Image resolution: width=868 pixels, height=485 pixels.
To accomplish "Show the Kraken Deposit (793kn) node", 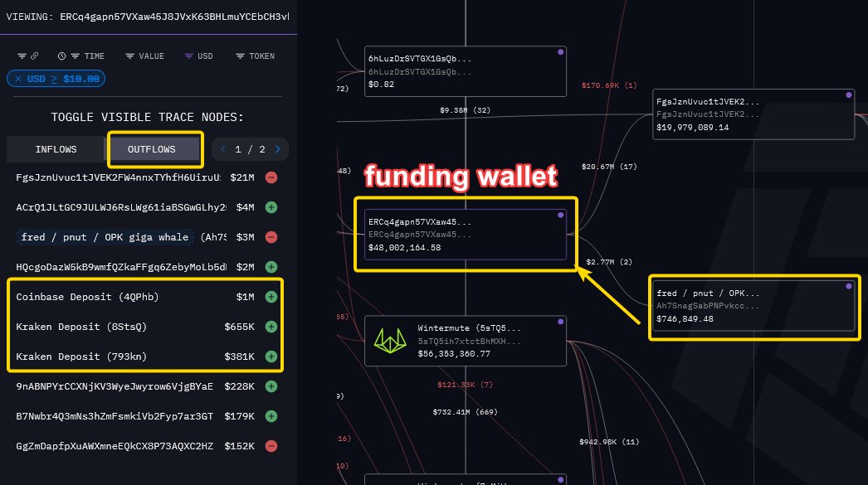I will (x=271, y=356).
